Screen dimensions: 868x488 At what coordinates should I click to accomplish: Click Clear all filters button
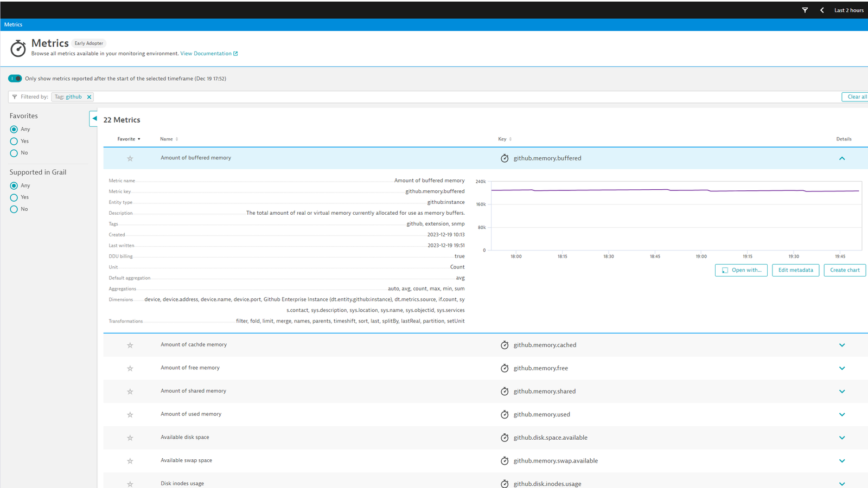pos(857,97)
